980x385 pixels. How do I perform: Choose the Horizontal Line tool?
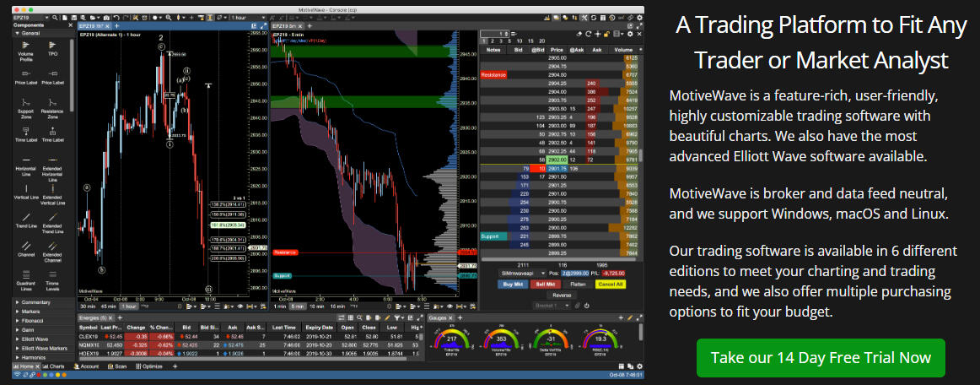[25, 166]
